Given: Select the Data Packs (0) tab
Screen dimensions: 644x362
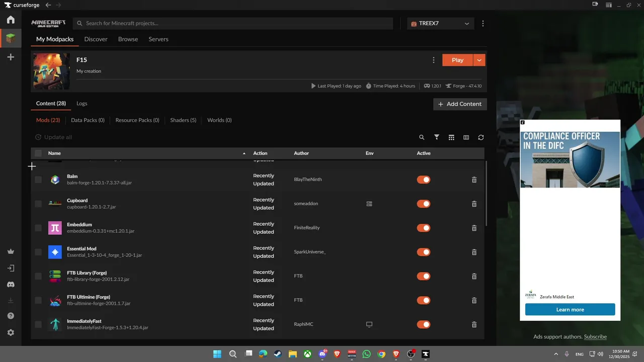Looking at the screenshot, I should [88, 120].
